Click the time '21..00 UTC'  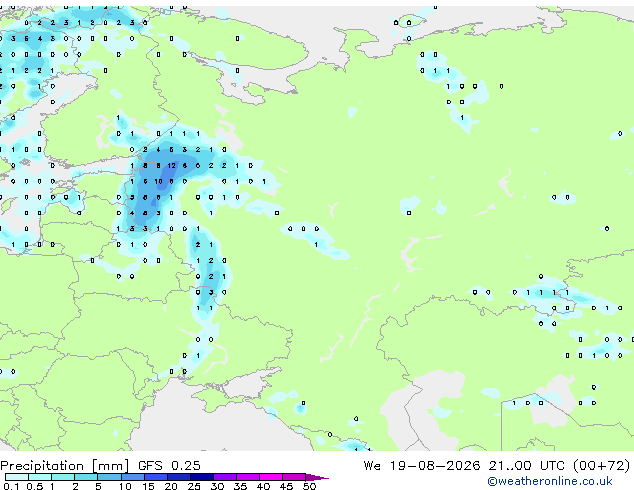pos(526,466)
